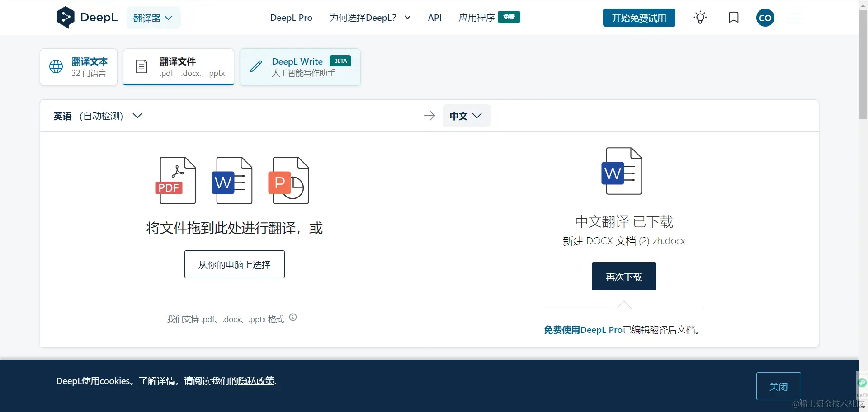Close the cookie banner with 关闭
The width and height of the screenshot is (868, 412).
tap(778, 386)
